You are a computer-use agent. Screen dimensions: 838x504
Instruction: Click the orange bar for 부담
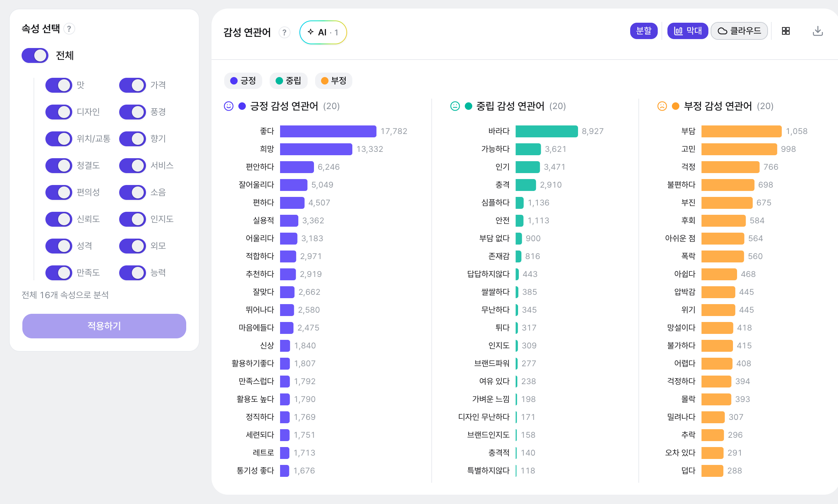coord(742,131)
